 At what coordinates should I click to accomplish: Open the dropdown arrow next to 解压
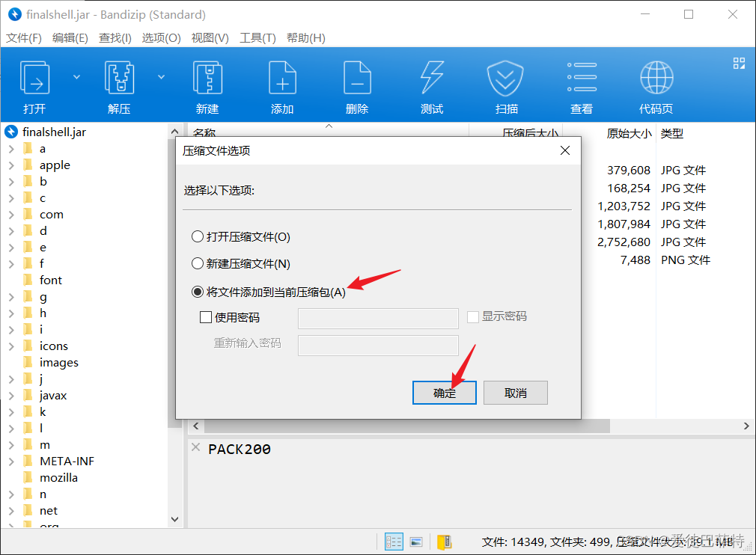pyautogui.click(x=162, y=77)
